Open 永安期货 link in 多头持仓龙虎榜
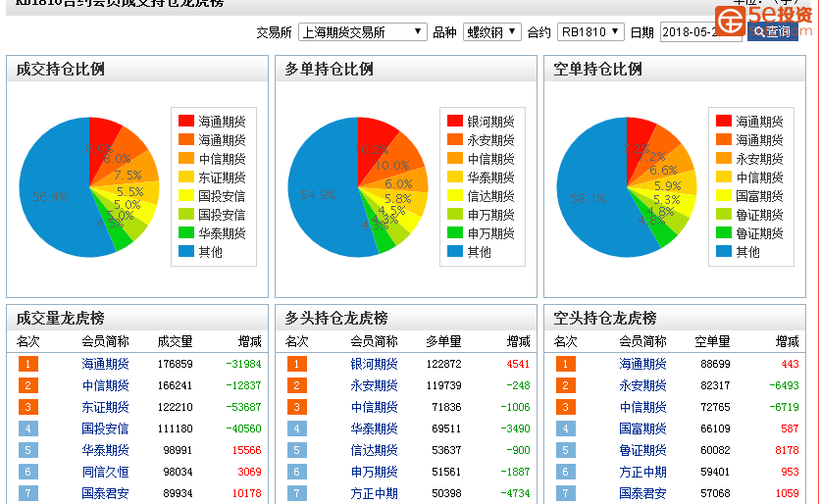 click(374, 385)
